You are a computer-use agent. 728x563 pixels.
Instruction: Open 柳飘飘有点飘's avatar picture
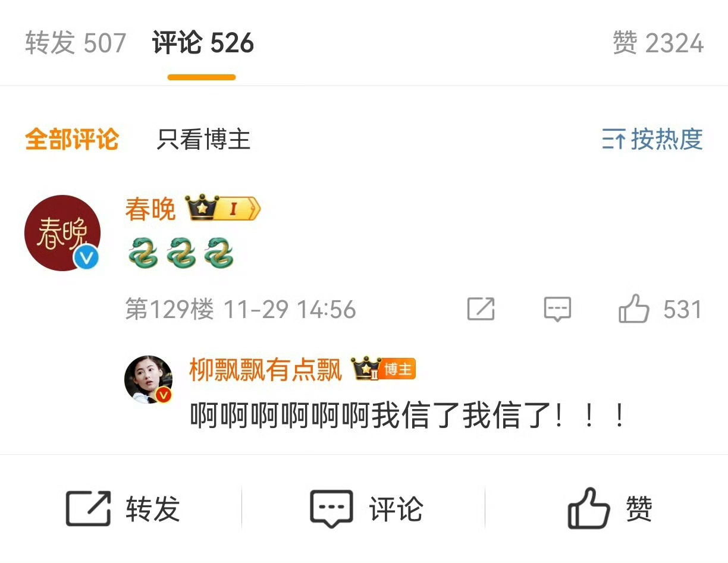pos(148,380)
